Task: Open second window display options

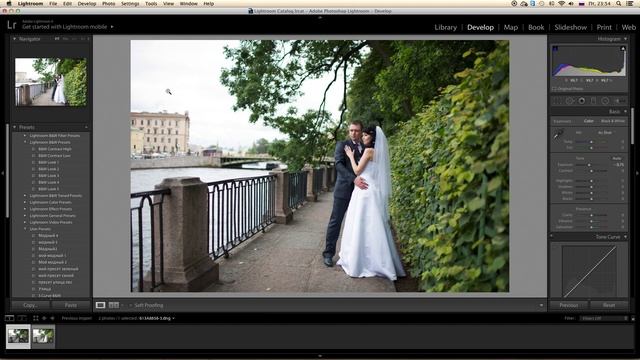Action: point(22,318)
